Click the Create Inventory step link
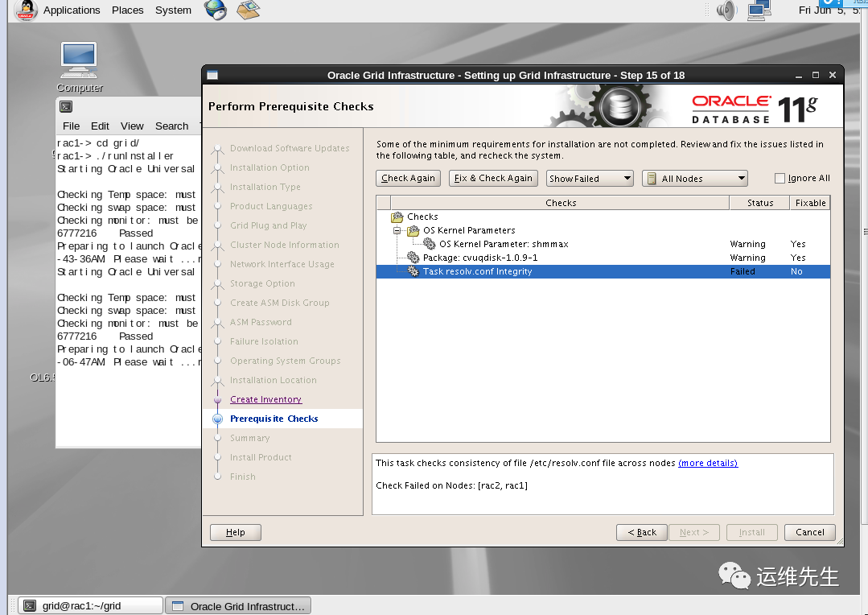The width and height of the screenshot is (868, 615). point(265,399)
